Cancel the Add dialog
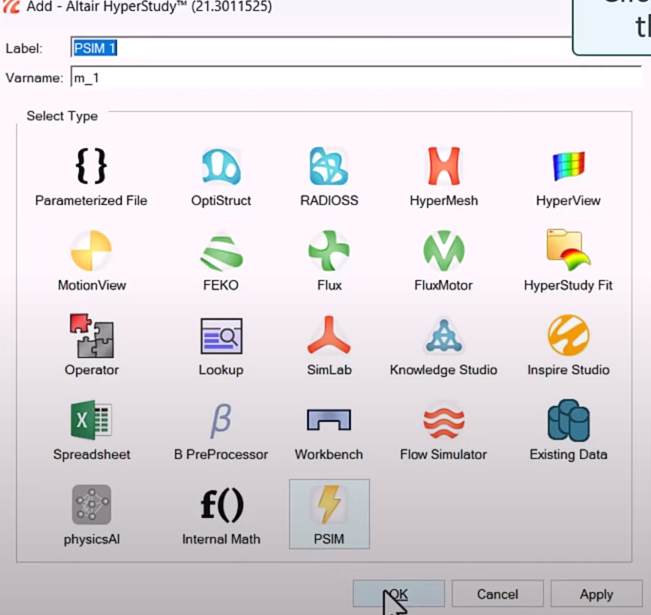Viewport: 651px width, 615px height. tap(497, 594)
